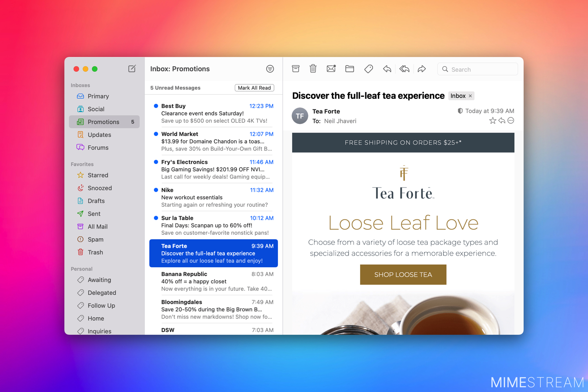This screenshot has width=588, height=392.
Task: Click the small reply icon in message header
Action: coord(502,121)
